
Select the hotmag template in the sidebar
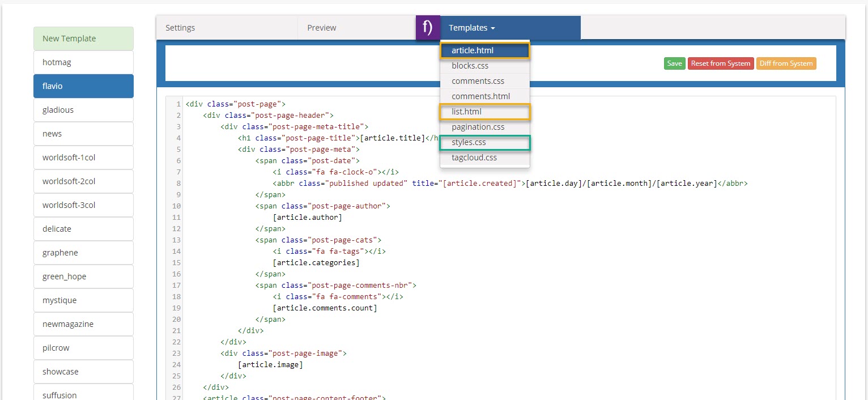pos(83,62)
